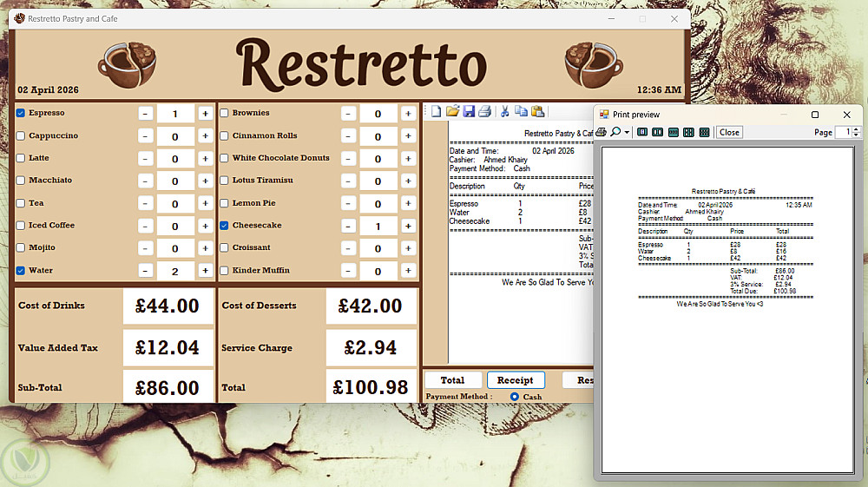Tick the Cappuccino checkbox

pos(21,135)
